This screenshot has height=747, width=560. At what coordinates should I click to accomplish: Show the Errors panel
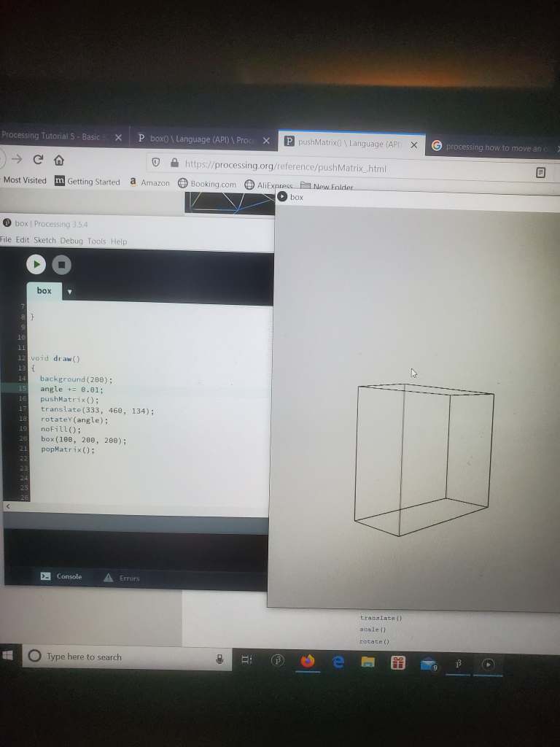tap(121, 578)
